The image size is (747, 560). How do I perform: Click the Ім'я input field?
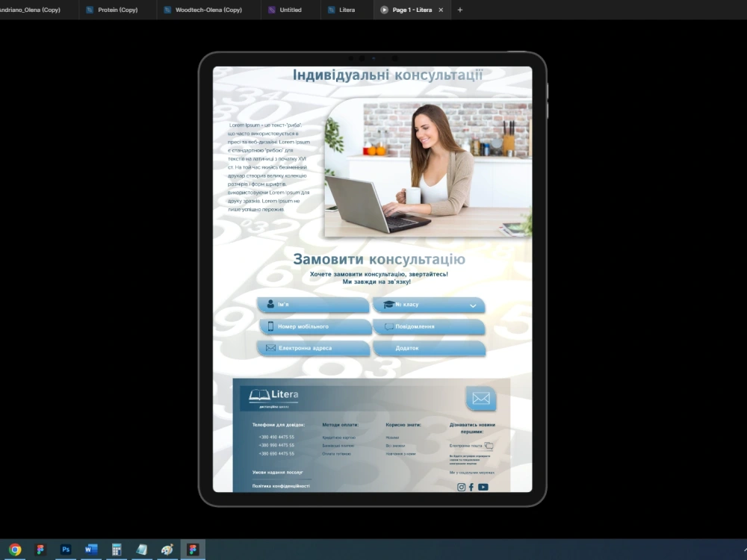313,305
